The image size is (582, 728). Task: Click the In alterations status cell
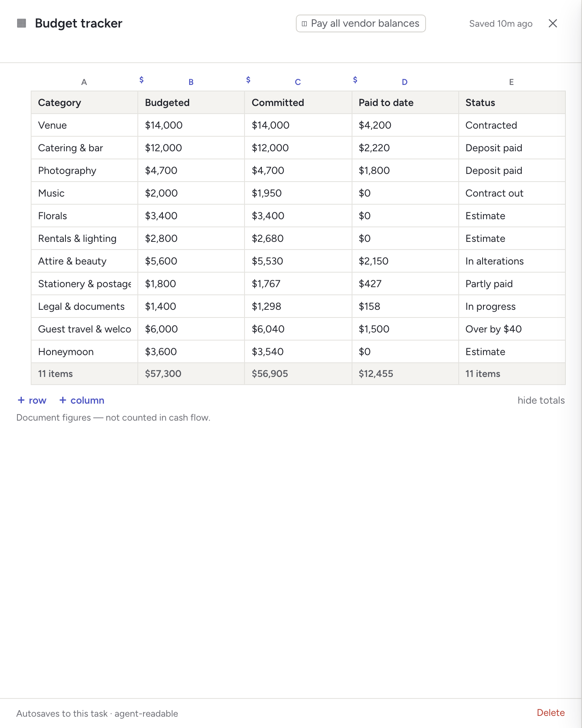512,261
